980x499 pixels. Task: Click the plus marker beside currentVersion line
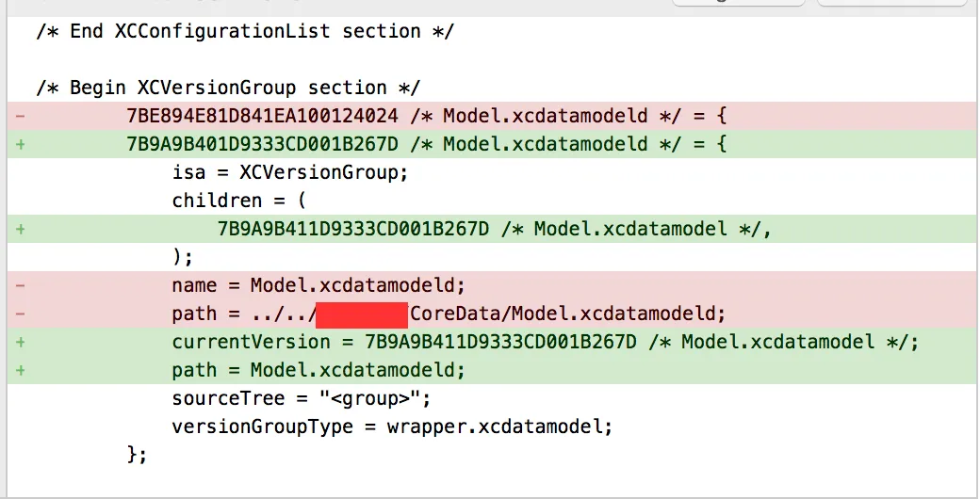(x=21, y=342)
